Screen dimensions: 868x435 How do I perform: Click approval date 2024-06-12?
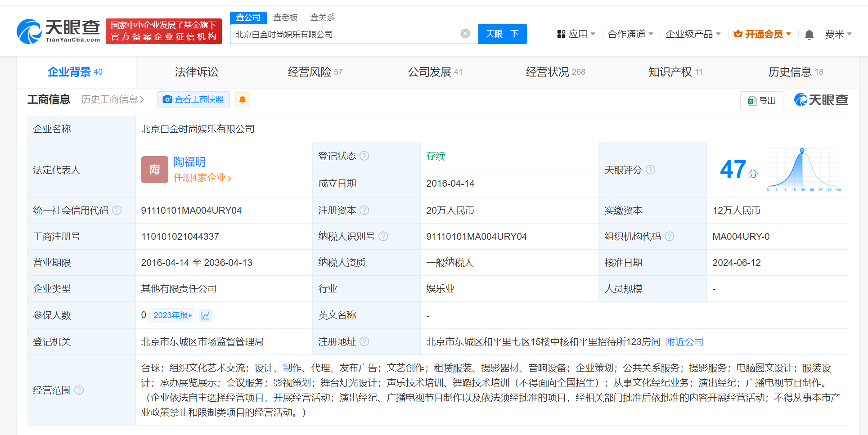pyautogui.click(x=736, y=263)
